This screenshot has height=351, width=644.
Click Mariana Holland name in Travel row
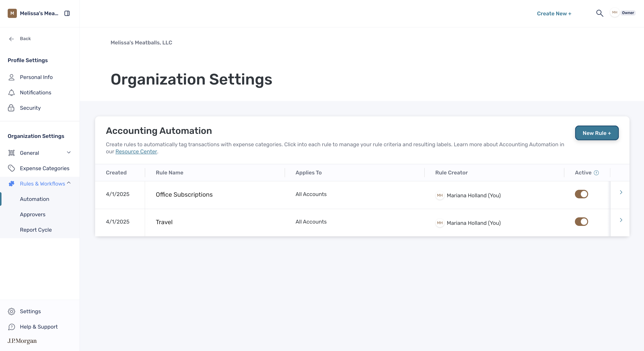[x=473, y=223]
